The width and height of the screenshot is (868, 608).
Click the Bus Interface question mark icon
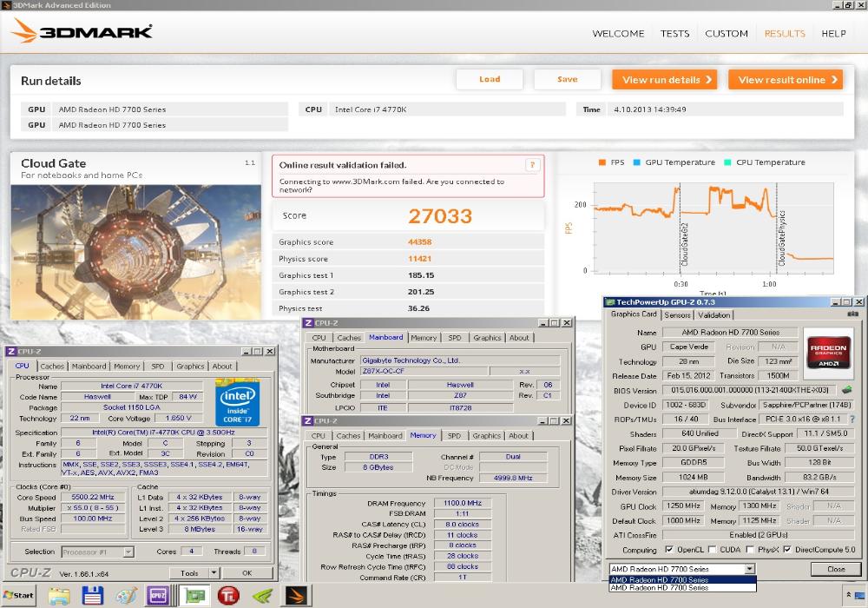pyautogui.click(x=852, y=420)
